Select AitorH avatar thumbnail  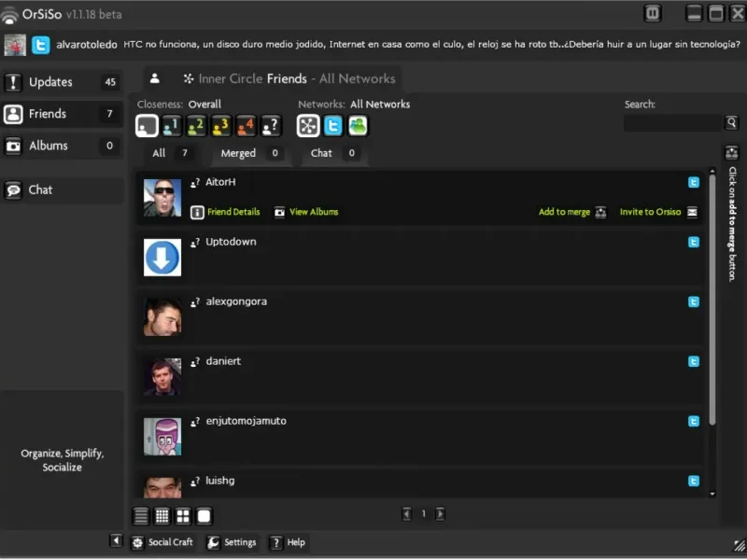tap(162, 198)
